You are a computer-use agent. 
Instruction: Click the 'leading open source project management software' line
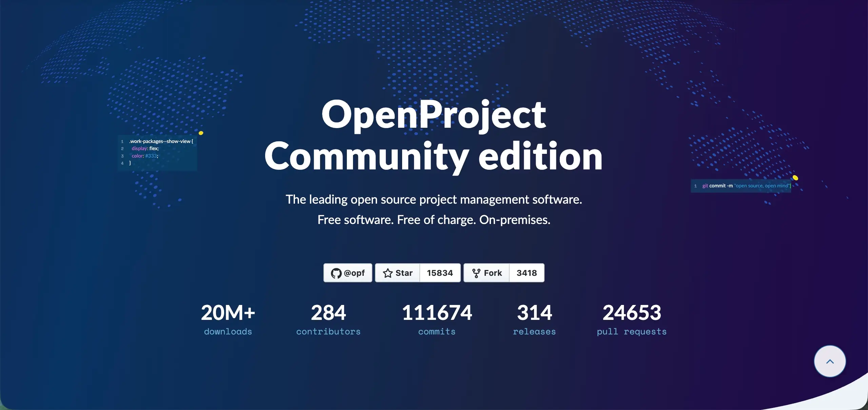click(434, 200)
